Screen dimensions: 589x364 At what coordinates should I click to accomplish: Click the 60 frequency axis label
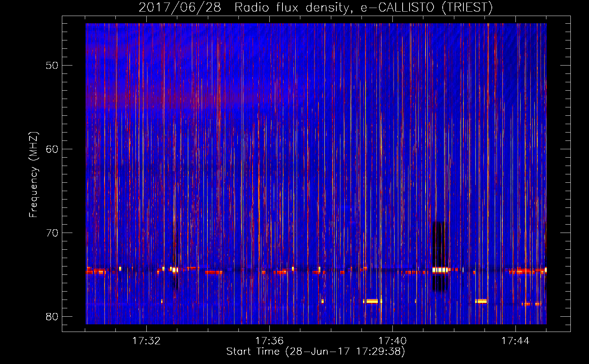tap(52, 149)
